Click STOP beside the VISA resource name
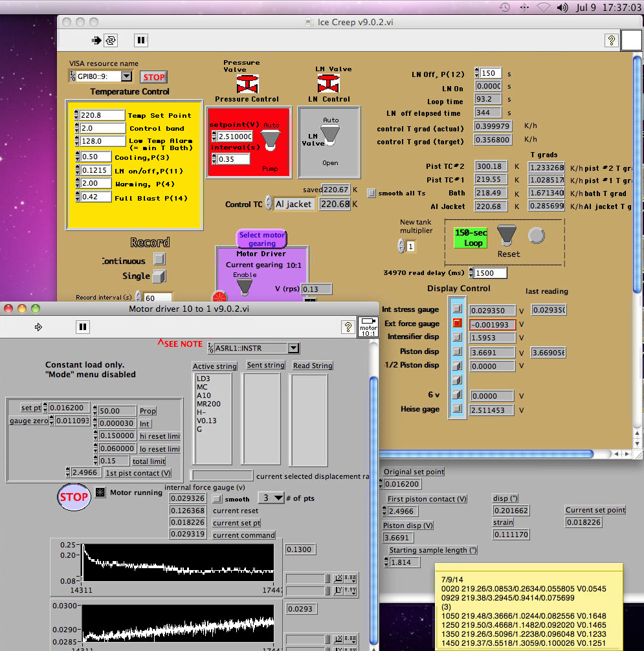644x651 pixels. [x=154, y=77]
